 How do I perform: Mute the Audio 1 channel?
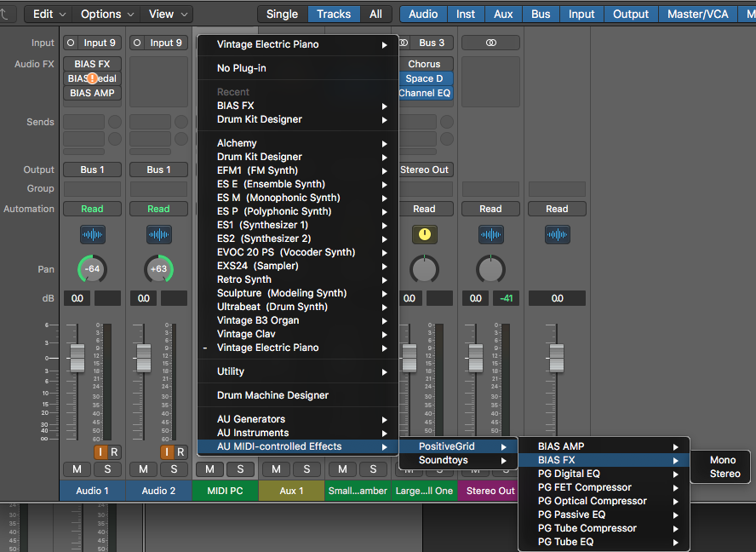click(77, 469)
